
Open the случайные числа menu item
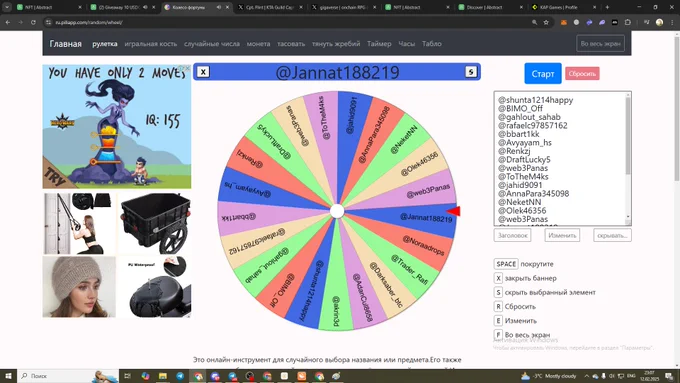click(x=212, y=44)
